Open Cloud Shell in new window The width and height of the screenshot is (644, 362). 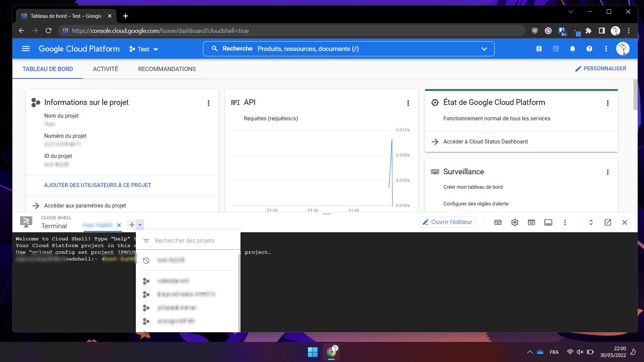pos(608,223)
